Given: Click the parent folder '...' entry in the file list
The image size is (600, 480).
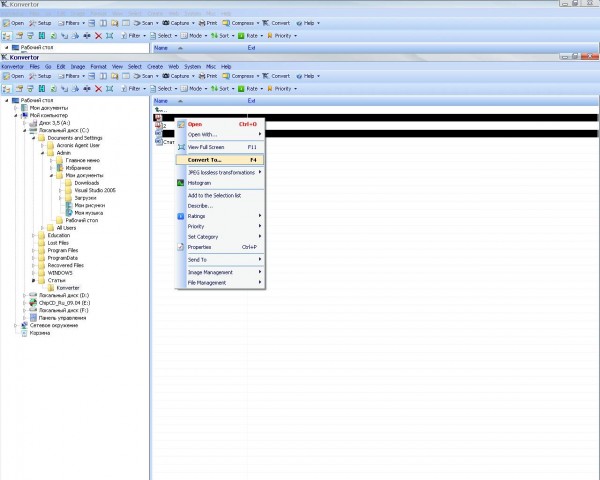Looking at the screenshot, I should pos(161,110).
